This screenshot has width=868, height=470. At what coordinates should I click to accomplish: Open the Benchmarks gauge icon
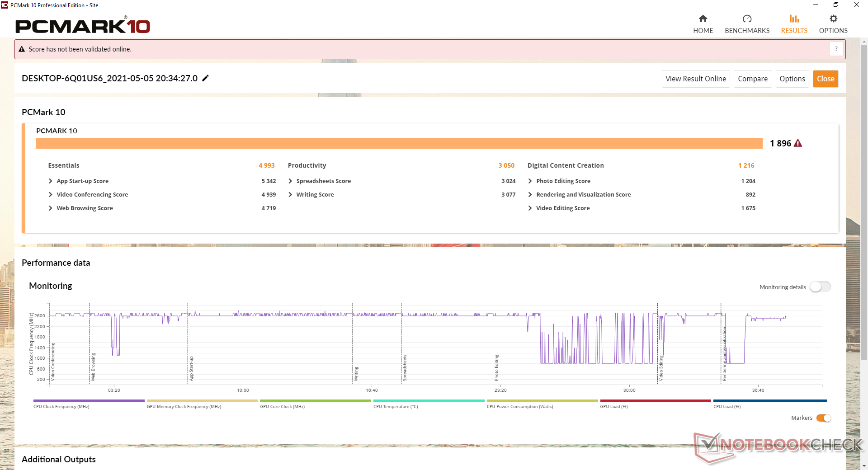click(747, 19)
